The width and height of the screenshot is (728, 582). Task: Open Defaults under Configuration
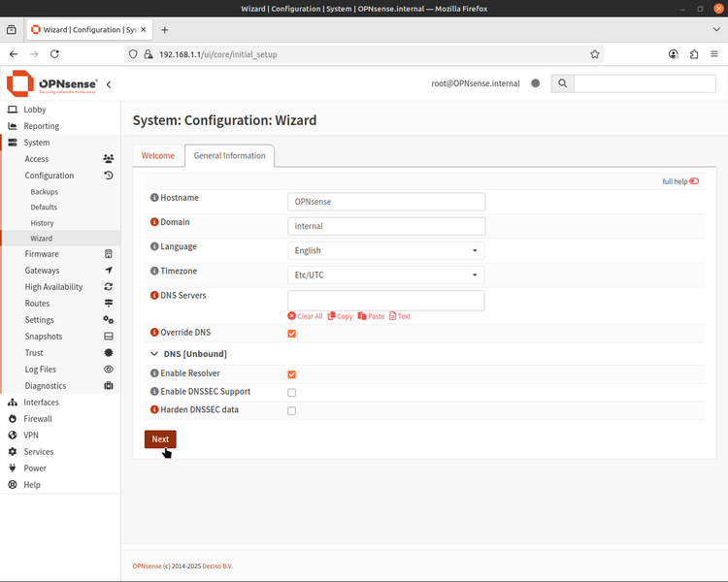pyautogui.click(x=44, y=207)
